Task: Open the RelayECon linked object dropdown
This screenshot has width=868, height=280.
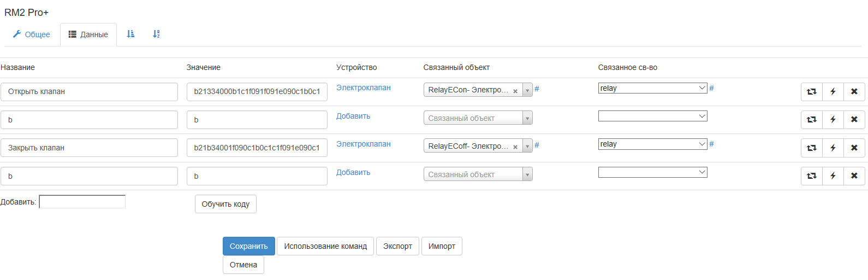Action: point(527,90)
